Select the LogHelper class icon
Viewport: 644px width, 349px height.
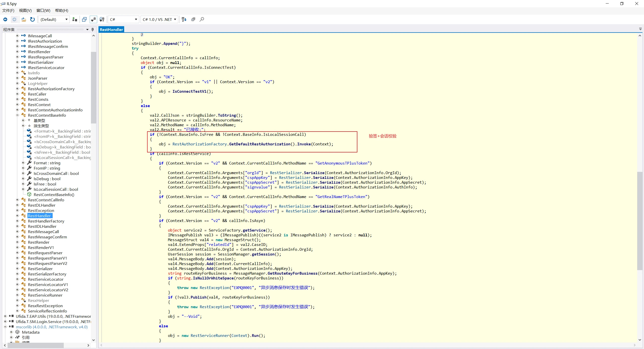[23, 83]
